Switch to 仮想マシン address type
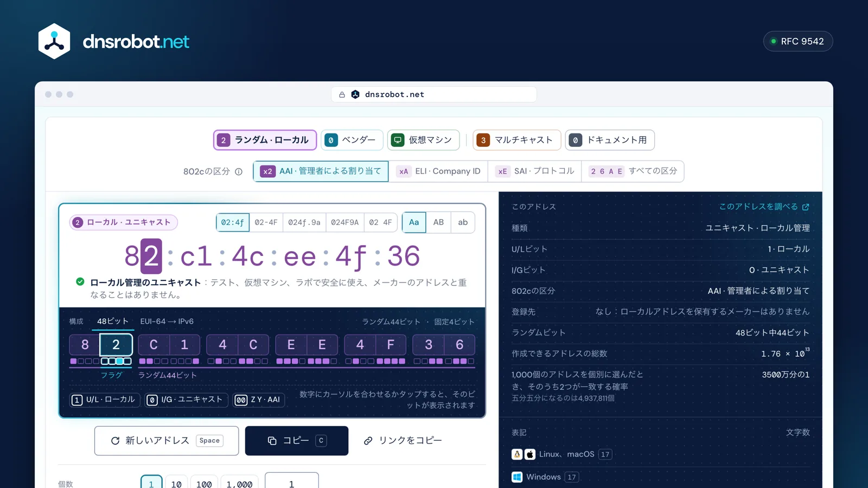Viewport: 868px width, 488px height. pyautogui.click(x=423, y=140)
